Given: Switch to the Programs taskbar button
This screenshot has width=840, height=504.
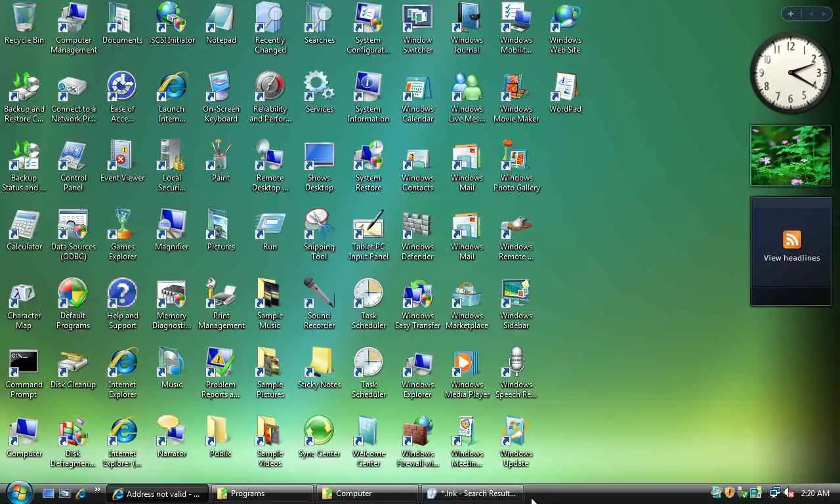Looking at the screenshot, I should pyautogui.click(x=262, y=493).
